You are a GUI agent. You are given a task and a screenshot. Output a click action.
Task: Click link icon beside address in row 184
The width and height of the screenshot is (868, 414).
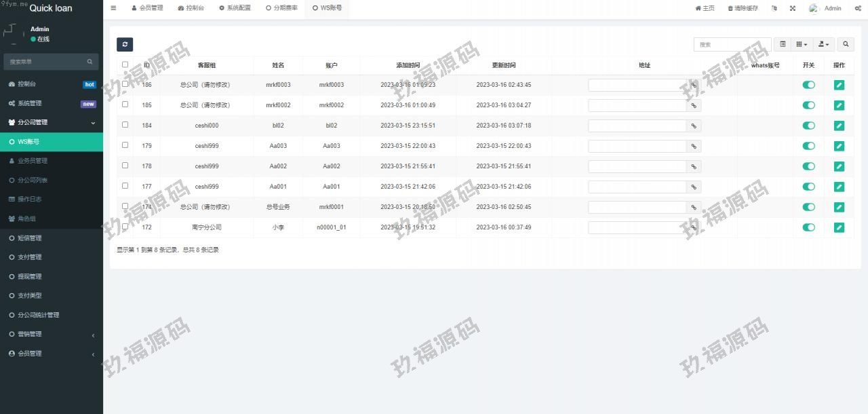694,126
